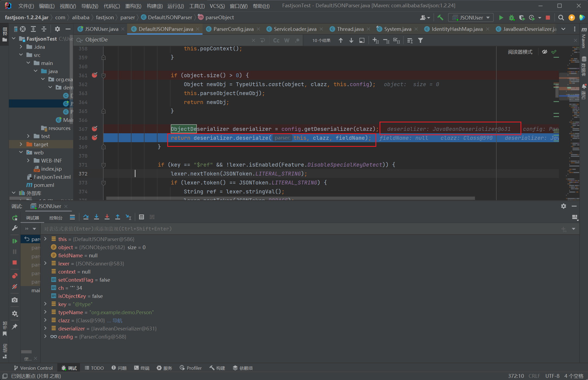Click the Step Out debug icon
Screen dimensions: 588x380
(x=118, y=217)
